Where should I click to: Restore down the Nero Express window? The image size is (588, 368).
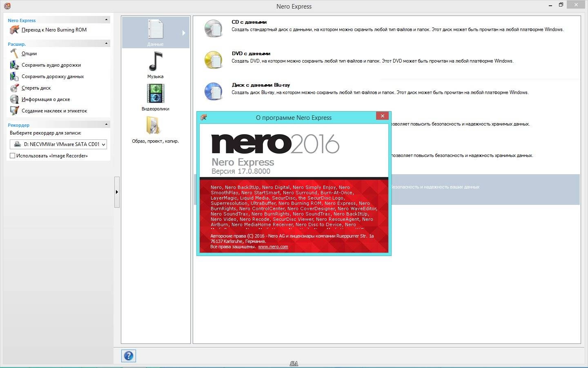coord(561,5)
